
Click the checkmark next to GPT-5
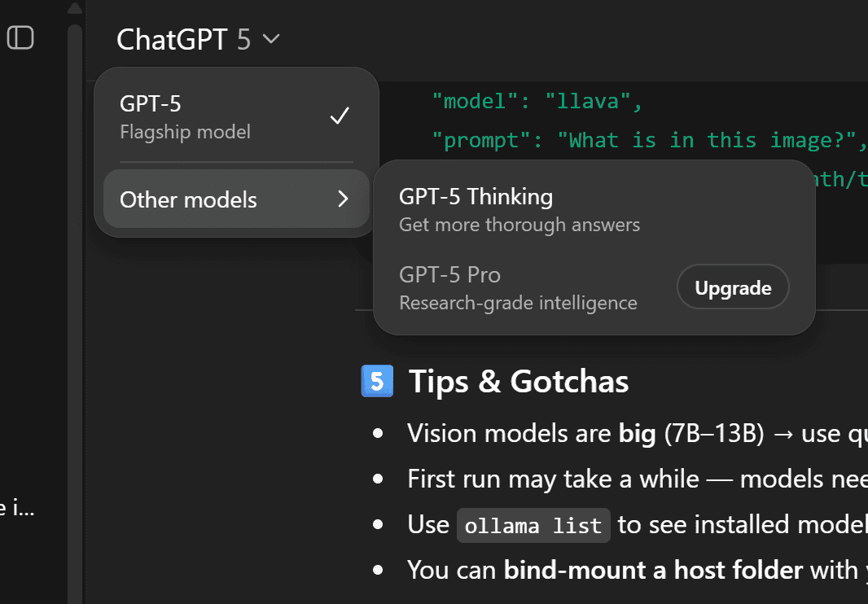340,116
